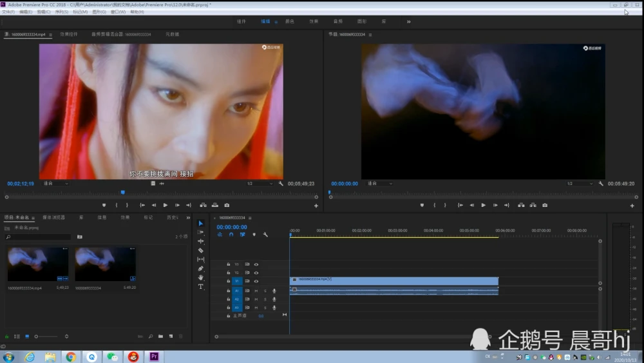Select the Pen tool

coord(200,268)
